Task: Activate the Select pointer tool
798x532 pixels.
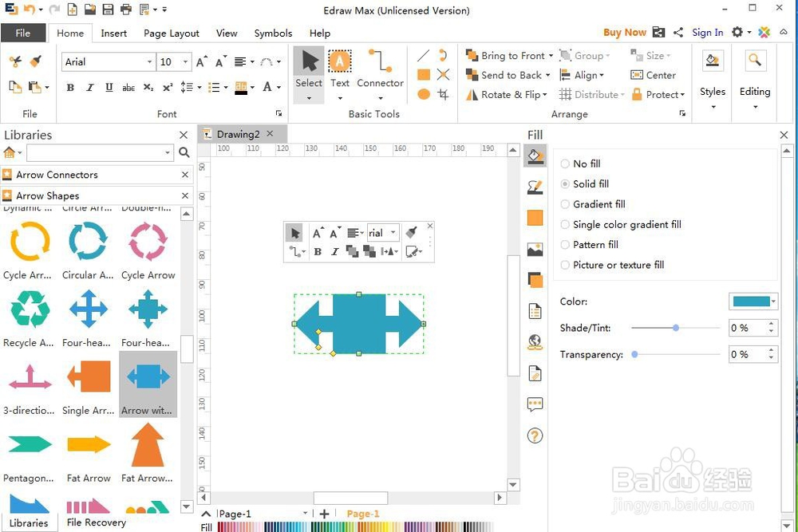Action: pyautogui.click(x=309, y=74)
